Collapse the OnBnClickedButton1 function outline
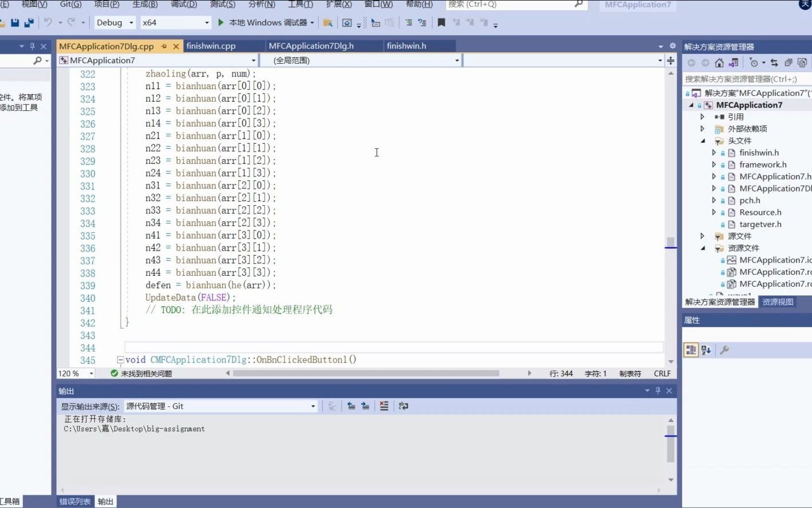812x508 pixels. point(120,360)
